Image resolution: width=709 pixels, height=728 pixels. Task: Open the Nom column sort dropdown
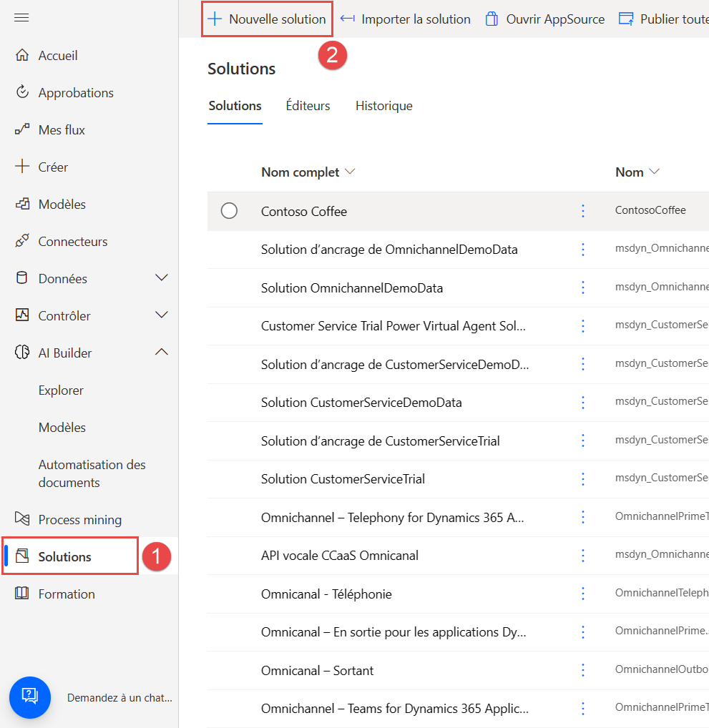pos(652,172)
